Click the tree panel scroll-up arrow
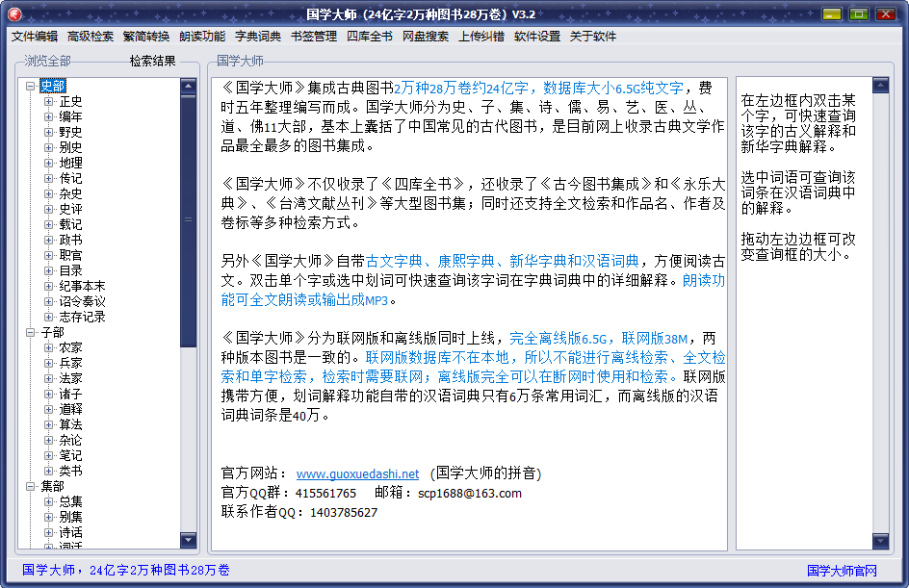Screen dimensions: 909x588 [x=189, y=87]
